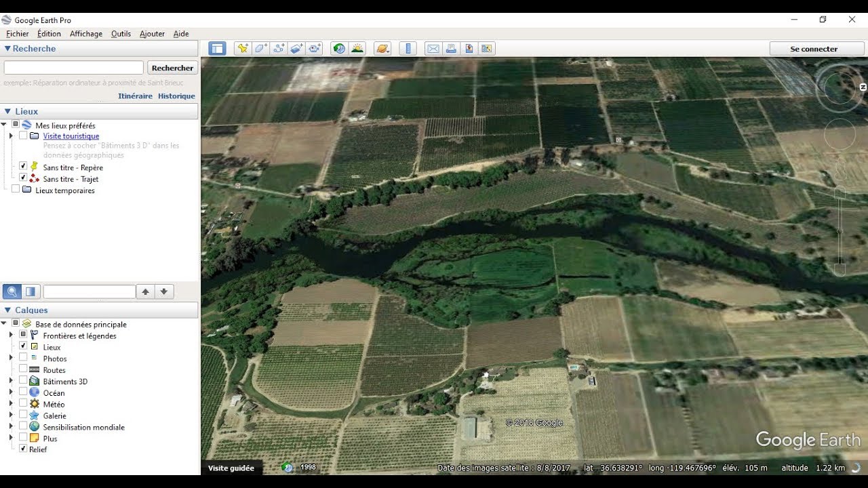Click the email envelope icon

(x=433, y=48)
